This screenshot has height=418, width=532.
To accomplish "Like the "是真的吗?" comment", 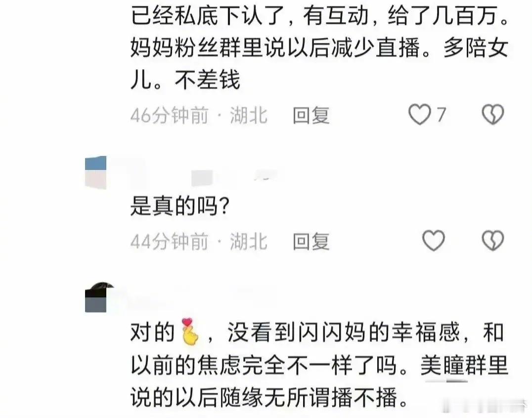I will [x=434, y=240].
